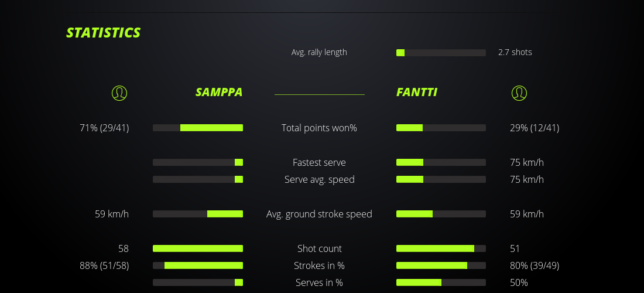This screenshot has height=293, width=644.
Task: Click Fantti's Total points won bar
Action: [441, 128]
